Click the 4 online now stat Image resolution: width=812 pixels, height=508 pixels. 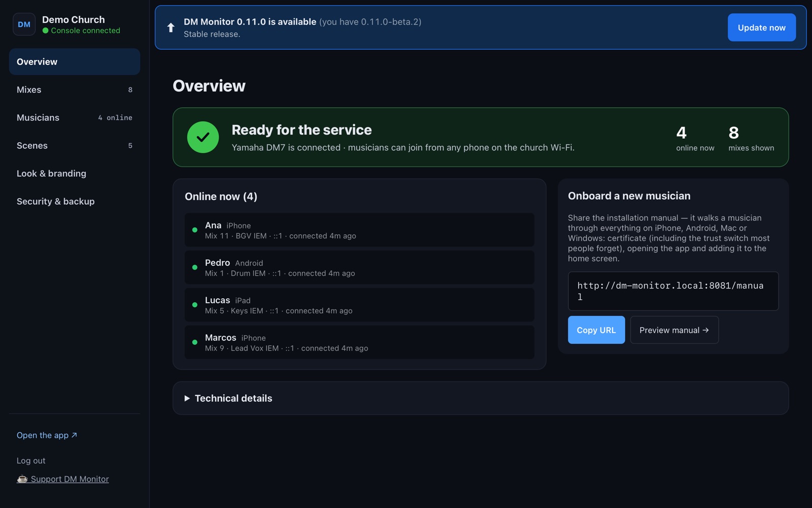pyautogui.click(x=695, y=138)
